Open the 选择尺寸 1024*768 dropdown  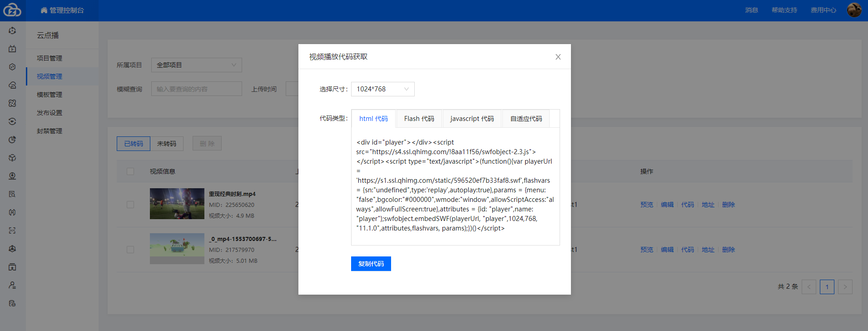(x=382, y=89)
